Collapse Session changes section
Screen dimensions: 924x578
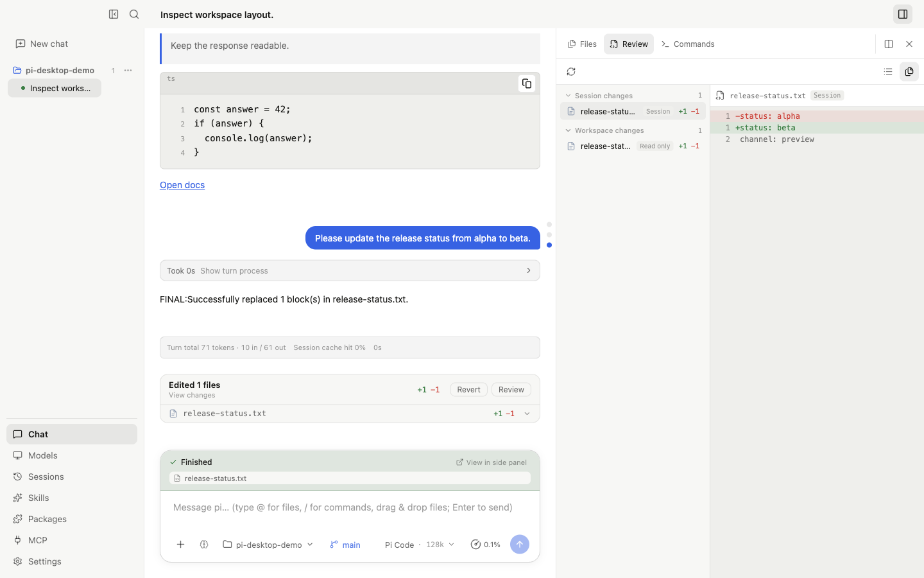click(633, 96)
